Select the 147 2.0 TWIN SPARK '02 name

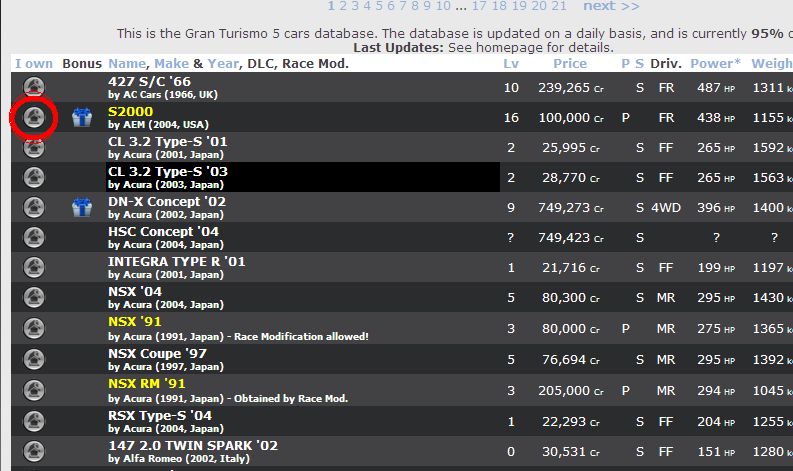193,446
